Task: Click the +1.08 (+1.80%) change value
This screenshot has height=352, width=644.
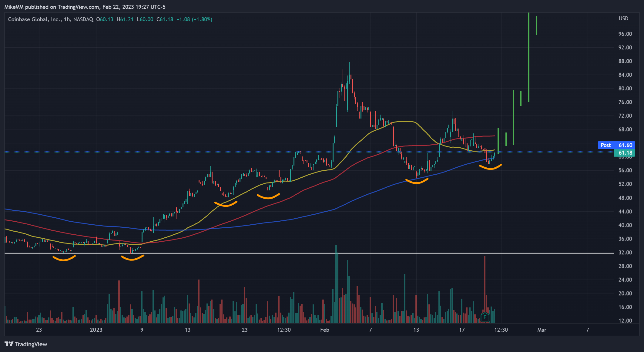Action: coord(194,19)
